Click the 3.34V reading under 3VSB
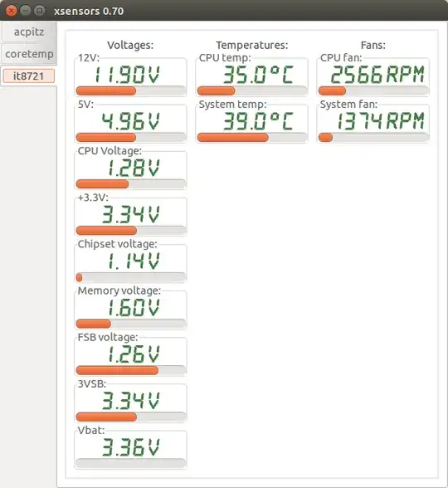This screenshot has width=448, height=488. click(x=131, y=401)
